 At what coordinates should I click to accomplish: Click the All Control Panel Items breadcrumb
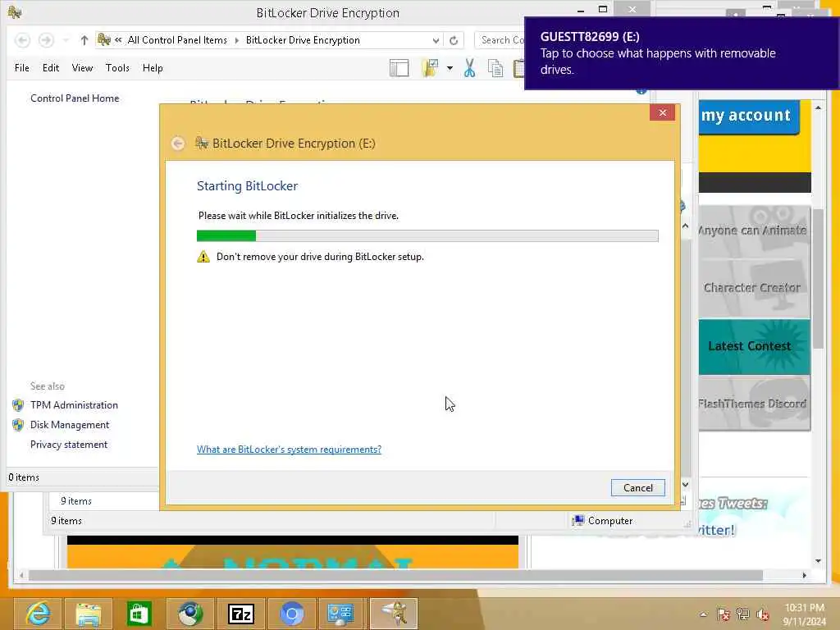177,40
